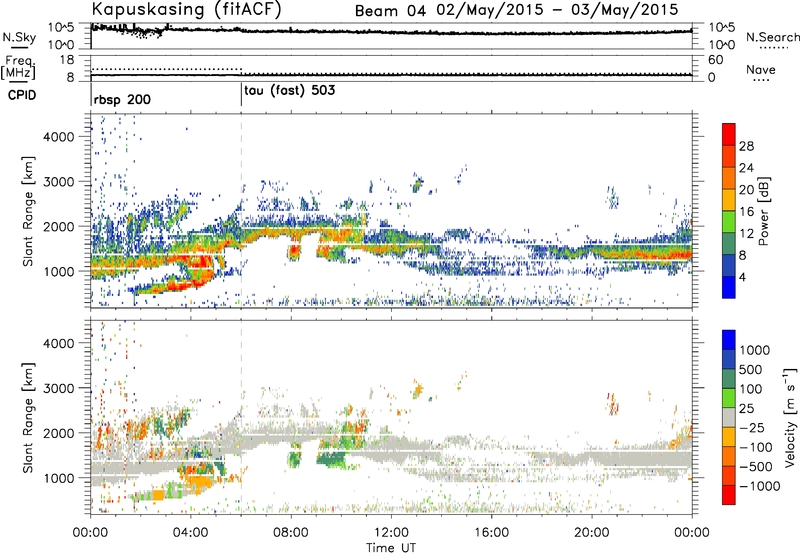800x554 pixels.
Task: Click the '4000' tick of the power panel
Action: point(58,137)
